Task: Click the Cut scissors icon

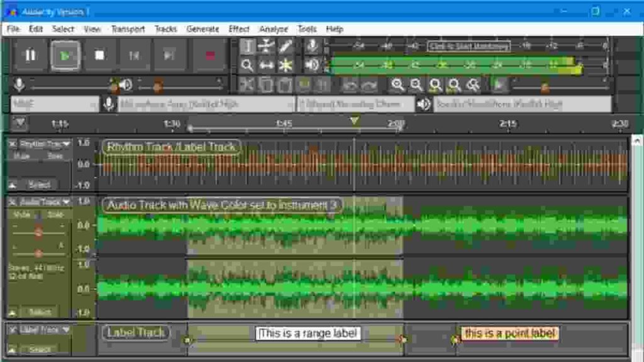Action: pyautogui.click(x=247, y=85)
